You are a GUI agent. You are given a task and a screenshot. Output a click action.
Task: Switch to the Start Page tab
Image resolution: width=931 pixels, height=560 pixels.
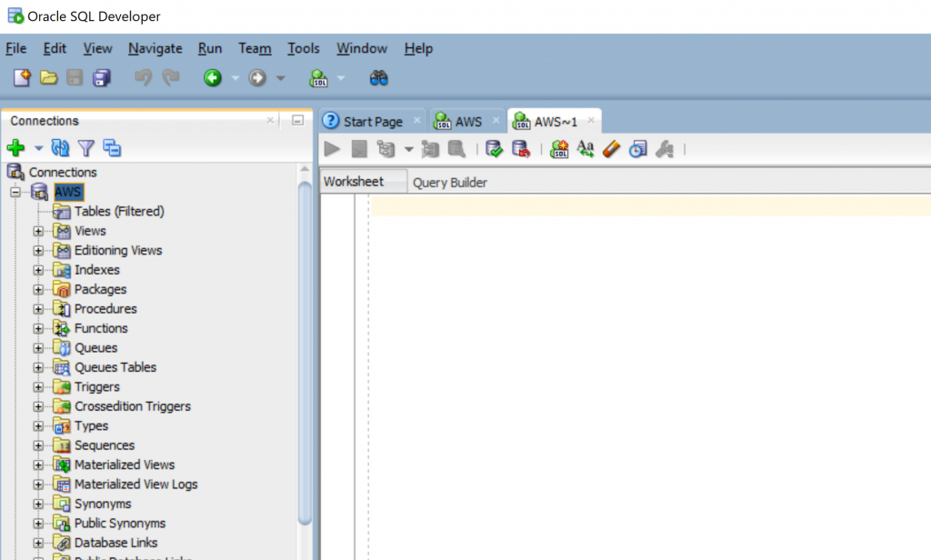tap(373, 122)
